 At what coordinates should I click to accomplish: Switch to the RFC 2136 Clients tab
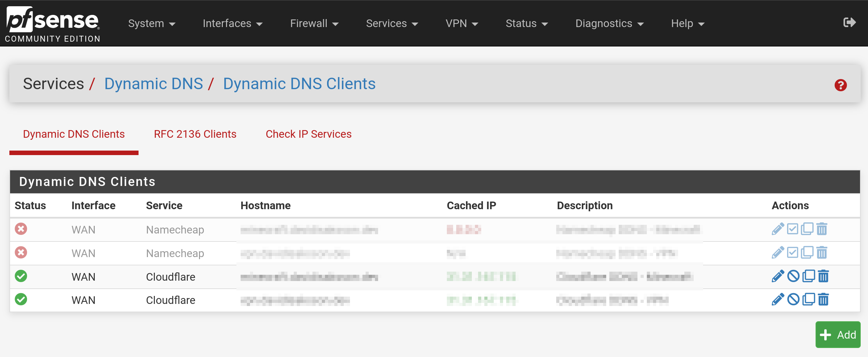coord(195,134)
